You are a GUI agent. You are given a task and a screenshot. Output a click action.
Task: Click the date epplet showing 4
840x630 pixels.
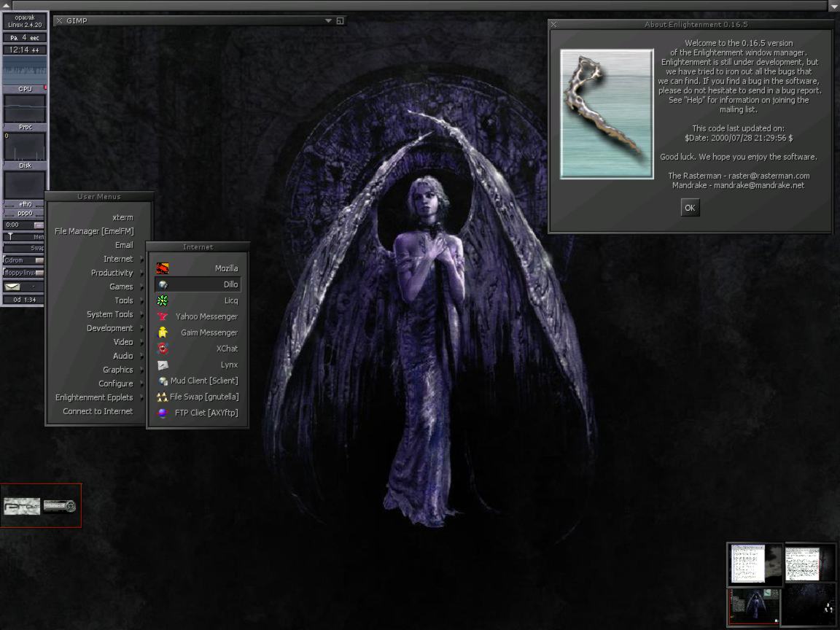(25, 37)
